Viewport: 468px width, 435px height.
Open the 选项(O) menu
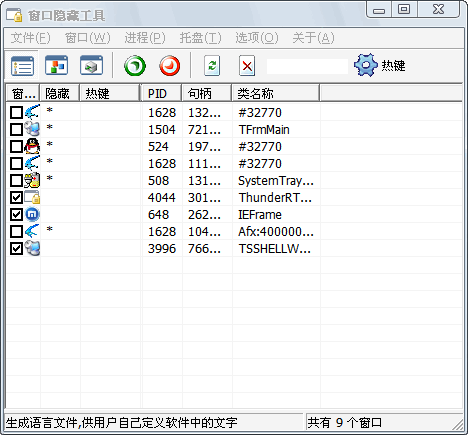point(257,38)
